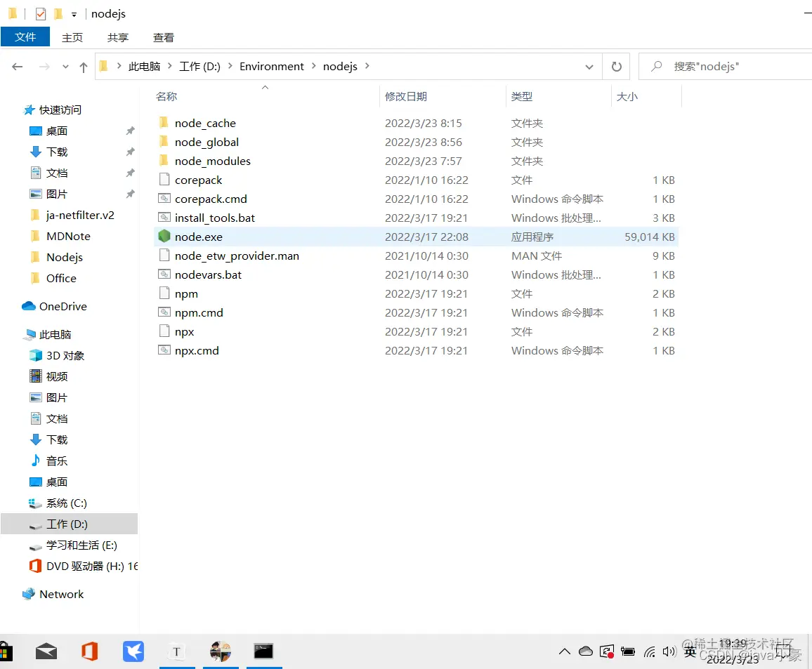Viewport: 812px width, 669px height.
Task: Click the node.exe green hexagon icon
Action: (164, 237)
